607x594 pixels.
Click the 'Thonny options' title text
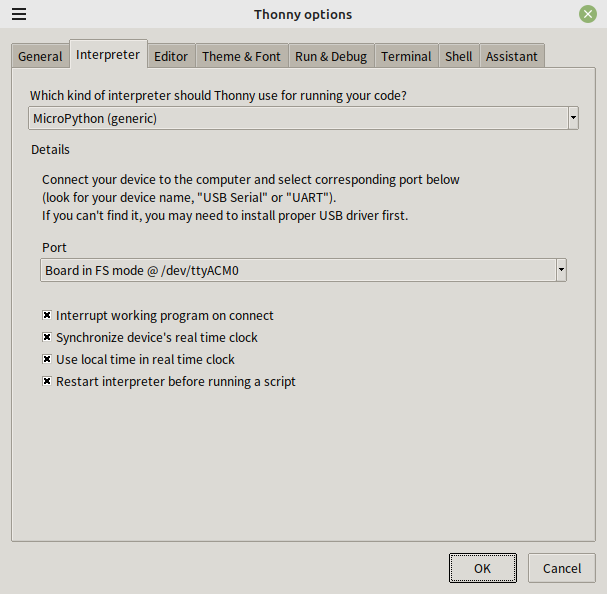click(x=303, y=14)
